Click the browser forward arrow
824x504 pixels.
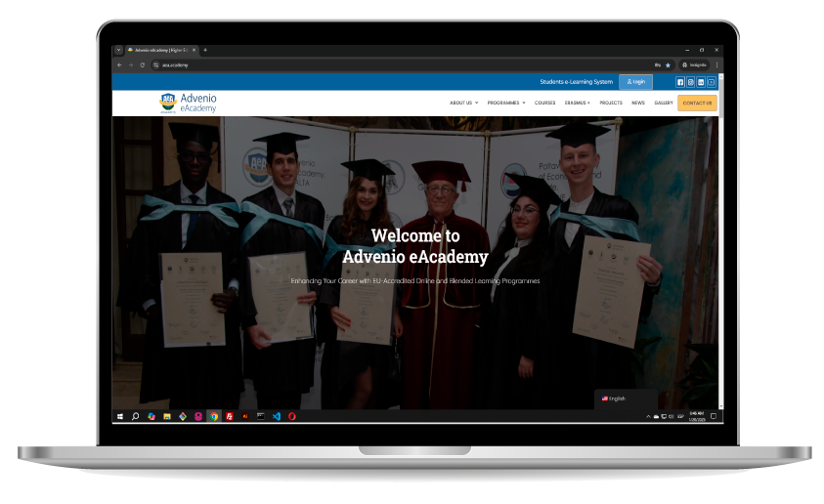(x=131, y=65)
